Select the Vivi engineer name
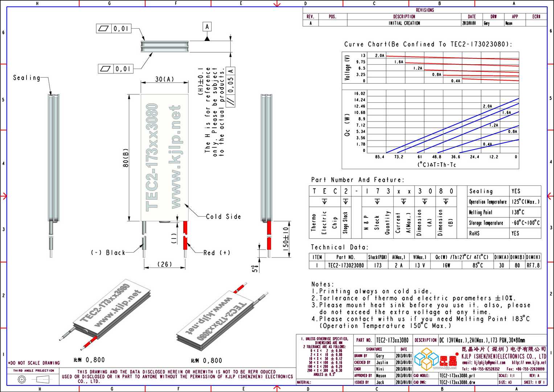554x392 pixels. [379, 369]
